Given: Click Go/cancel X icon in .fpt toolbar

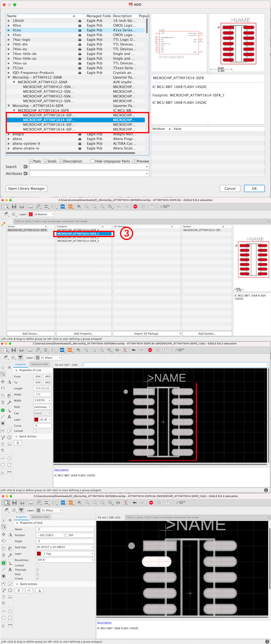Looking at the screenshot, I should (126, 503).
